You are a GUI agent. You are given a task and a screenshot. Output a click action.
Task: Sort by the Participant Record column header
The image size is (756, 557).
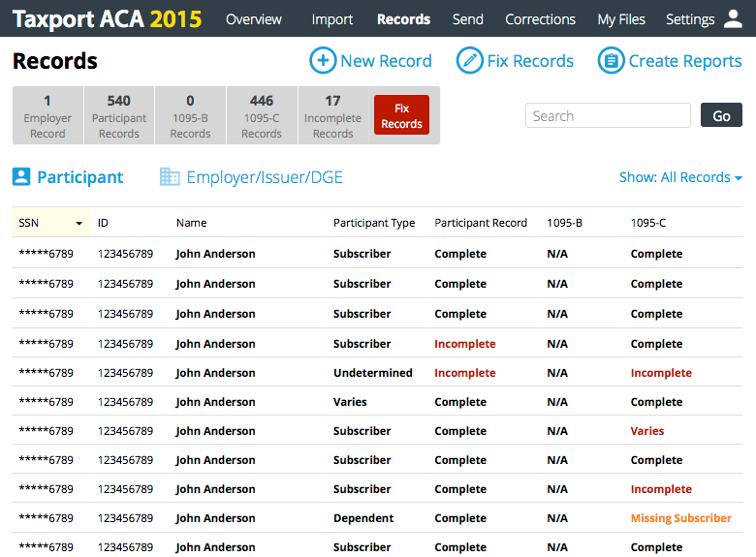pos(481,223)
